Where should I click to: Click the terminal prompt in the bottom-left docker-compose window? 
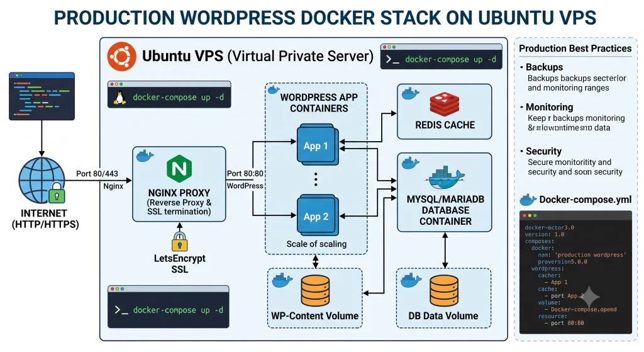point(121,310)
